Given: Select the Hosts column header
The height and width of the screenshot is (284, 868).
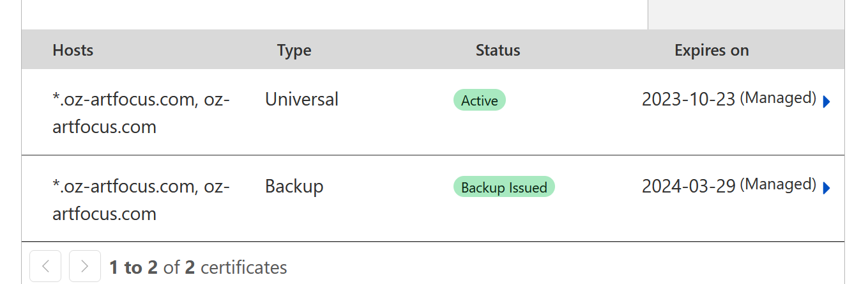Looking at the screenshot, I should click(x=73, y=50).
